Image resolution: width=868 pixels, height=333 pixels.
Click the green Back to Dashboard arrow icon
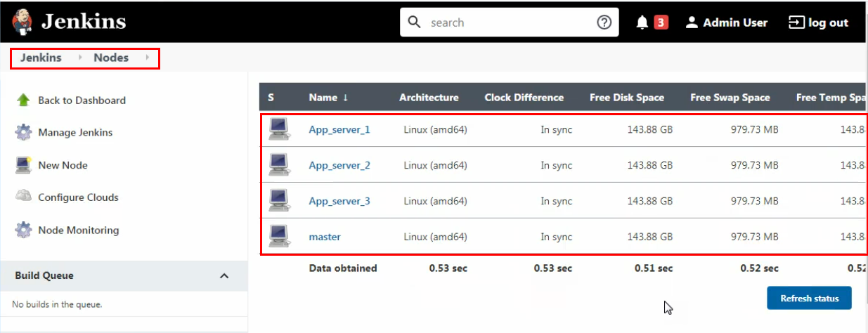[x=23, y=100]
